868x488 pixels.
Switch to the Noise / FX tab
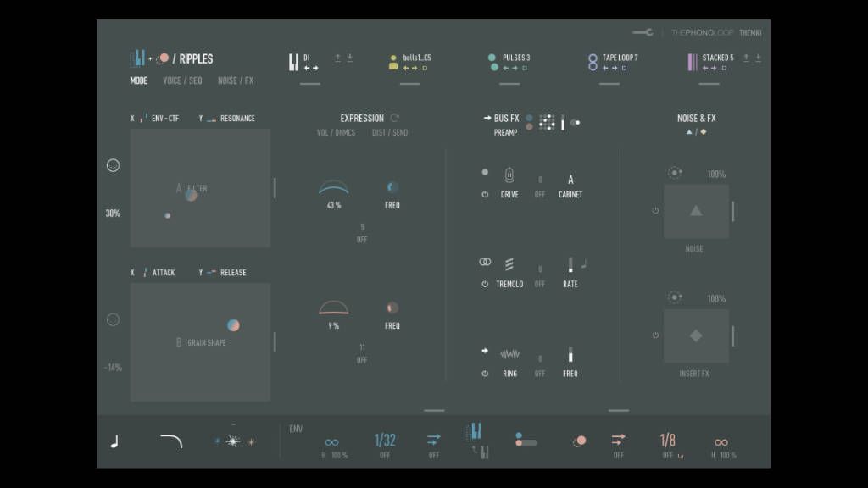click(x=236, y=81)
